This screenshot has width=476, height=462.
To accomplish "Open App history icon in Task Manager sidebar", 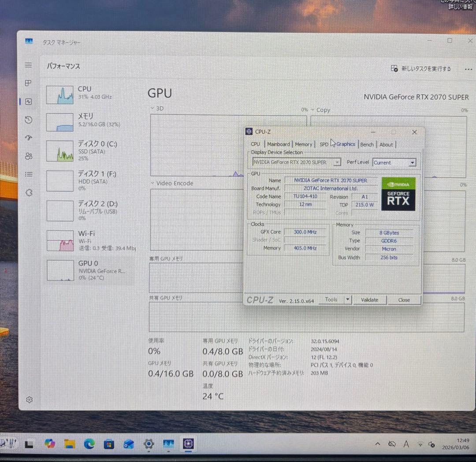I will coord(29,120).
